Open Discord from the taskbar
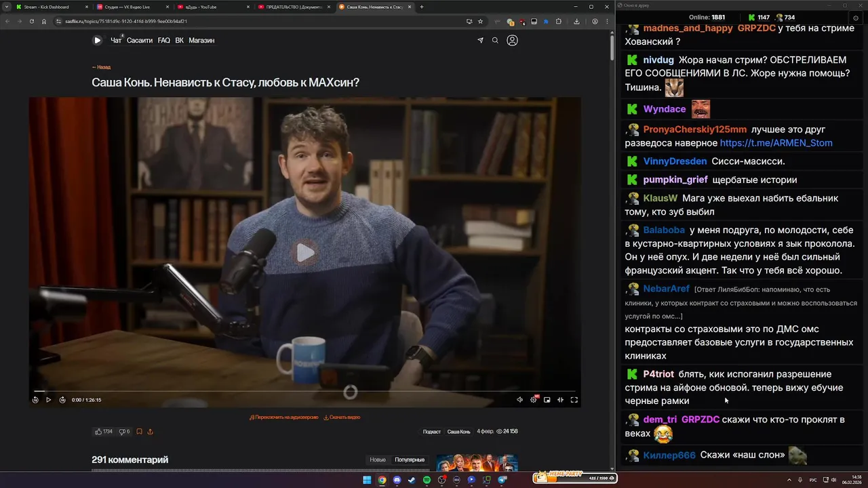 [x=397, y=480]
